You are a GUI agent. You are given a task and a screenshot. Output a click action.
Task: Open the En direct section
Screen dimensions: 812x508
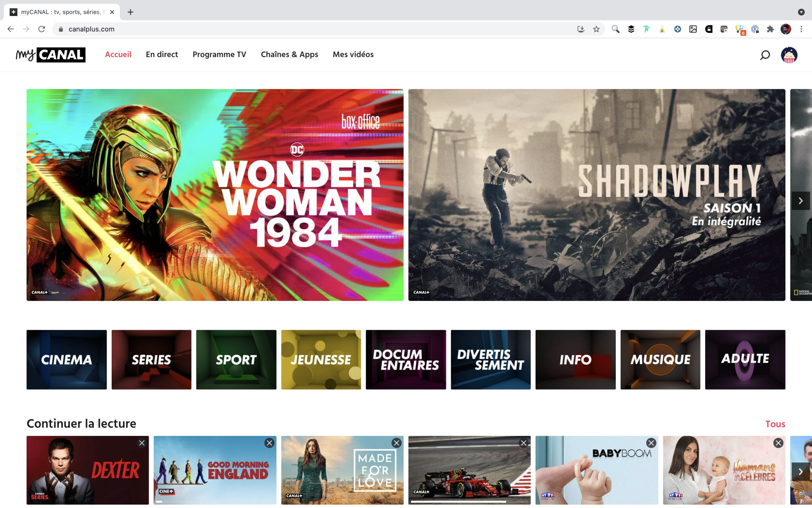pos(162,54)
